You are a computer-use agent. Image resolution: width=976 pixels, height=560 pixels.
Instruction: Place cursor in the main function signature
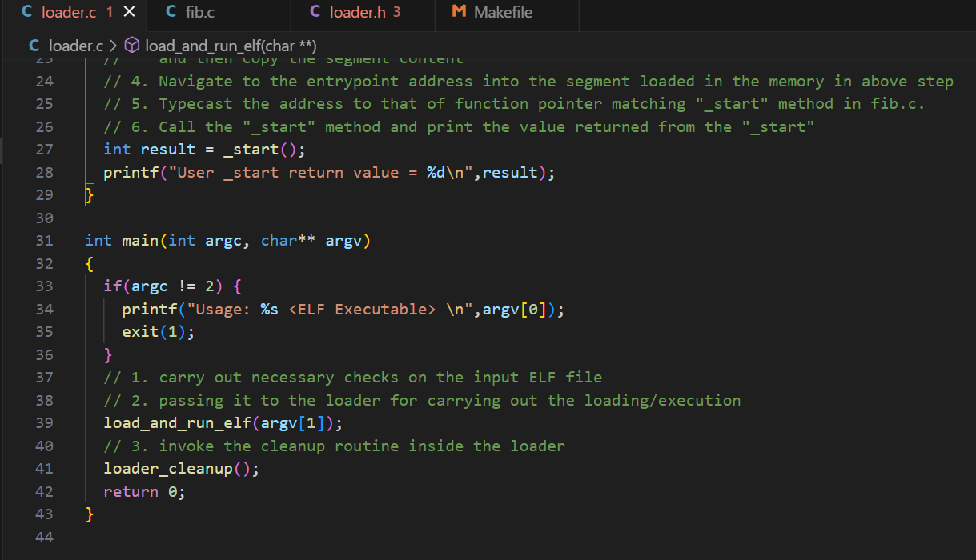140,240
